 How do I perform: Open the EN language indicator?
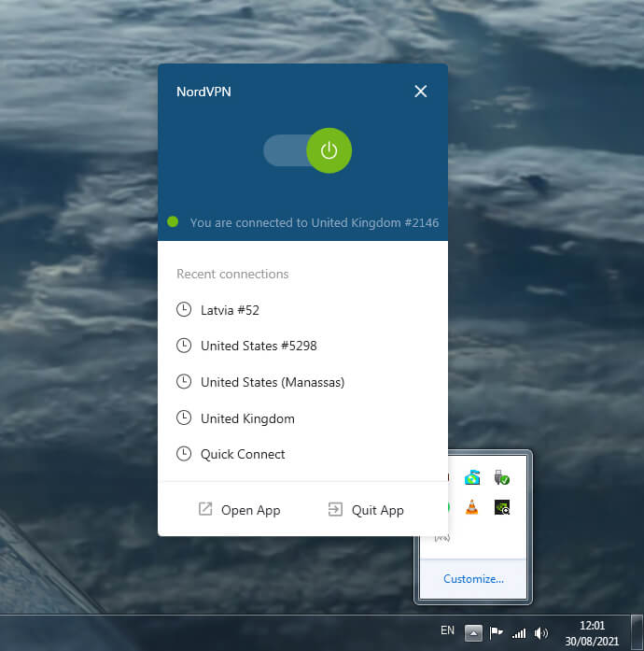tap(447, 630)
